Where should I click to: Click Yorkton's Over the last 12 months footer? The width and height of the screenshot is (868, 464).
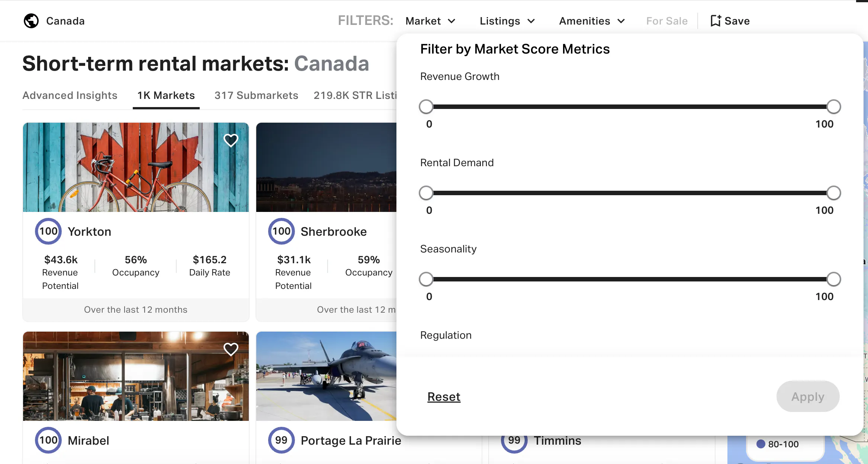point(136,310)
